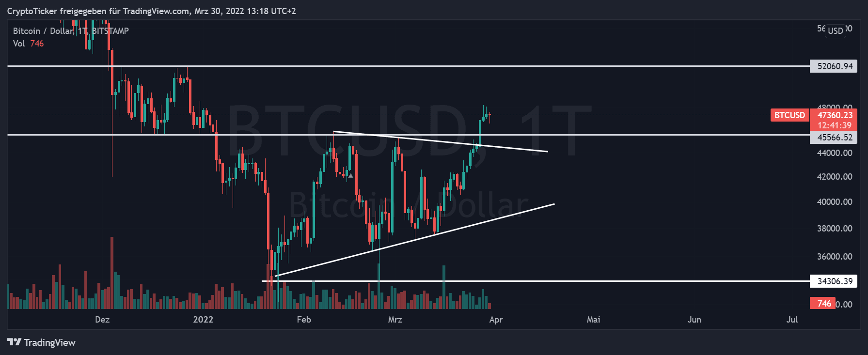Click the current price 47360.23 label

(x=834, y=115)
